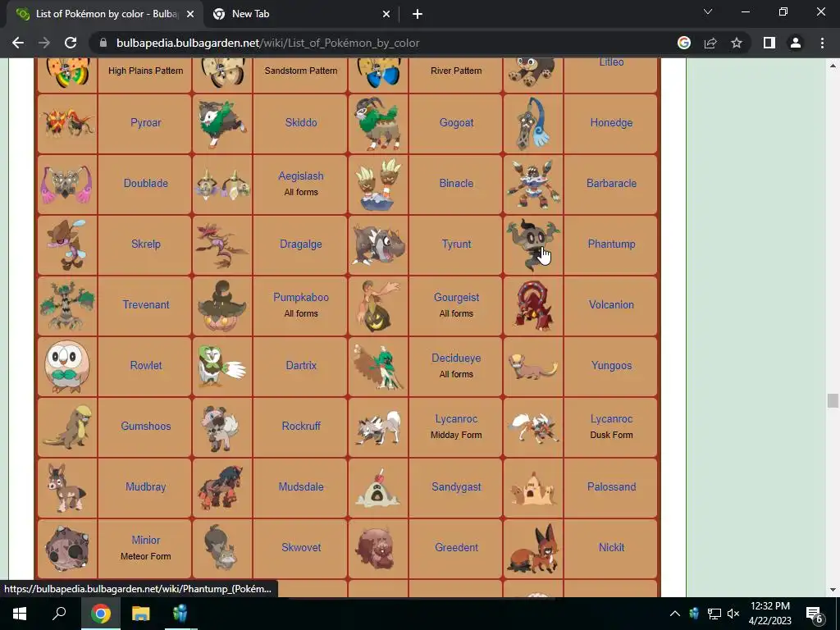Click the Mudbray sprite image

[x=67, y=487]
